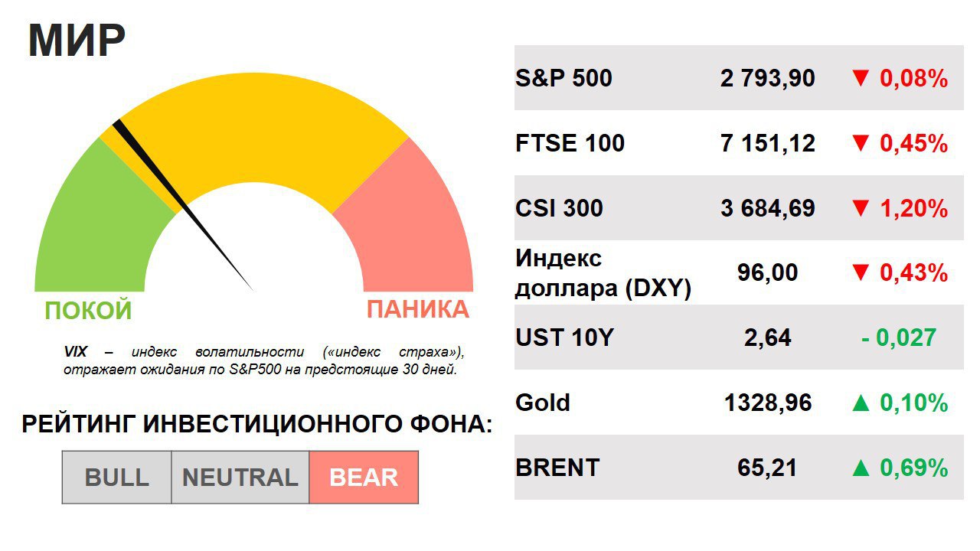Click the CSI 300 index label
980x551 pixels.
559,208
